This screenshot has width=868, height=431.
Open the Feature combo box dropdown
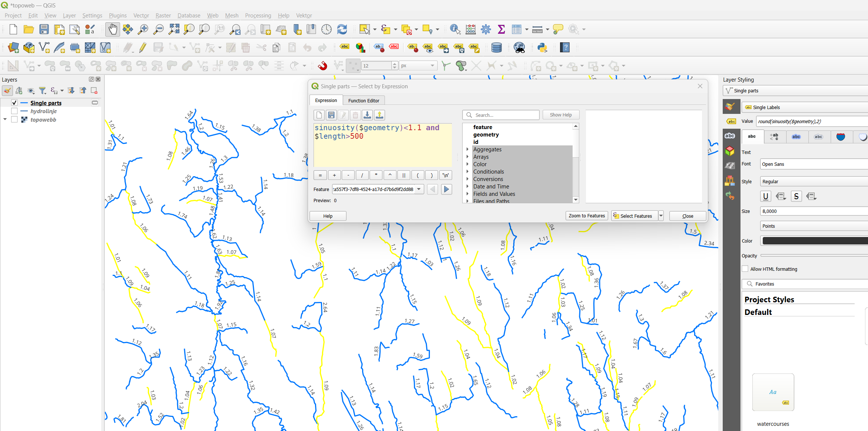pyautogui.click(x=419, y=189)
